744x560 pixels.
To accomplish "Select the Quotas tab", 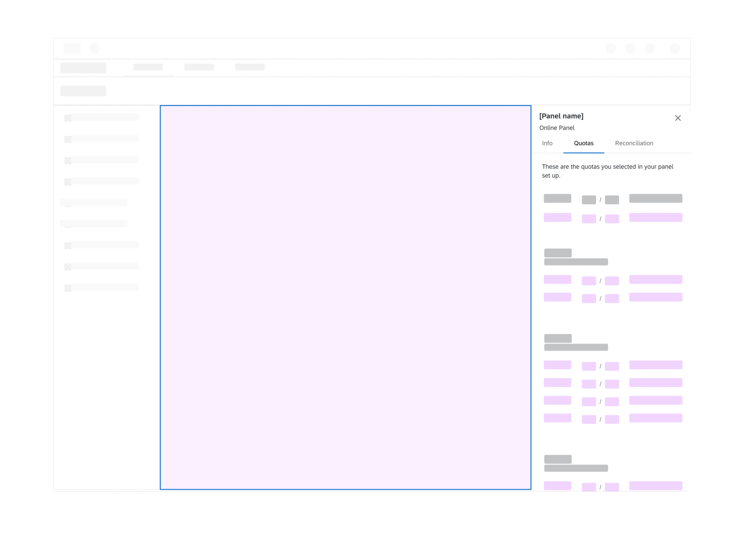I will (584, 143).
